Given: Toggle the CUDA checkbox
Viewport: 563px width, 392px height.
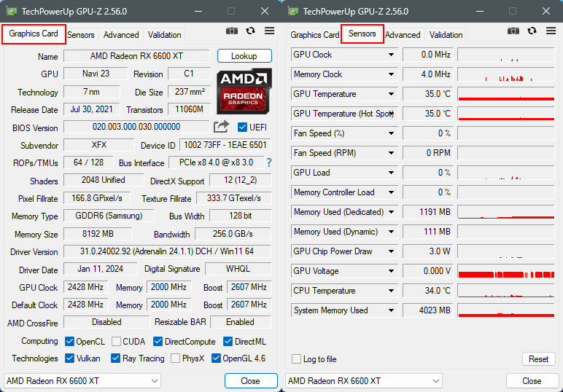Looking at the screenshot, I should tap(116, 342).
